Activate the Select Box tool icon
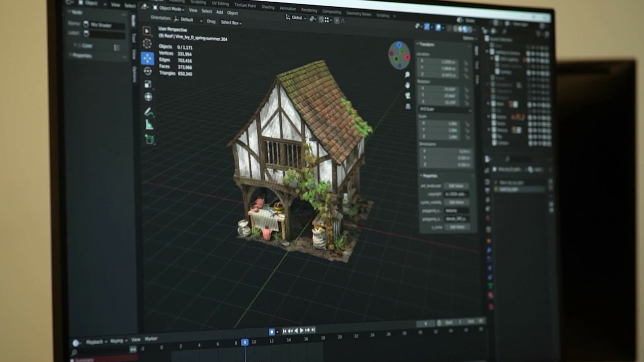The image size is (644, 362). pyautogui.click(x=147, y=31)
